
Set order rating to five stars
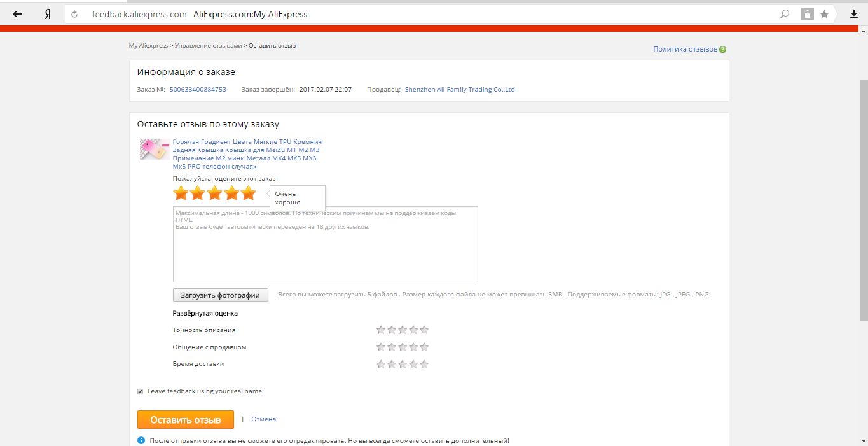coord(248,193)
